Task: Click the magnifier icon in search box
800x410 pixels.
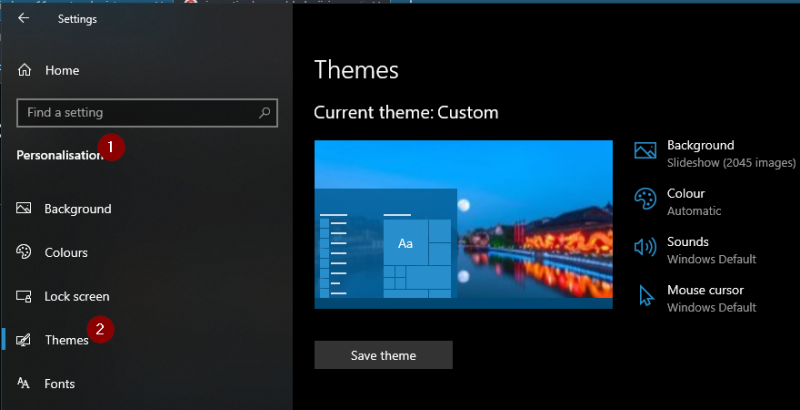Action: click(x=265, y=113)
